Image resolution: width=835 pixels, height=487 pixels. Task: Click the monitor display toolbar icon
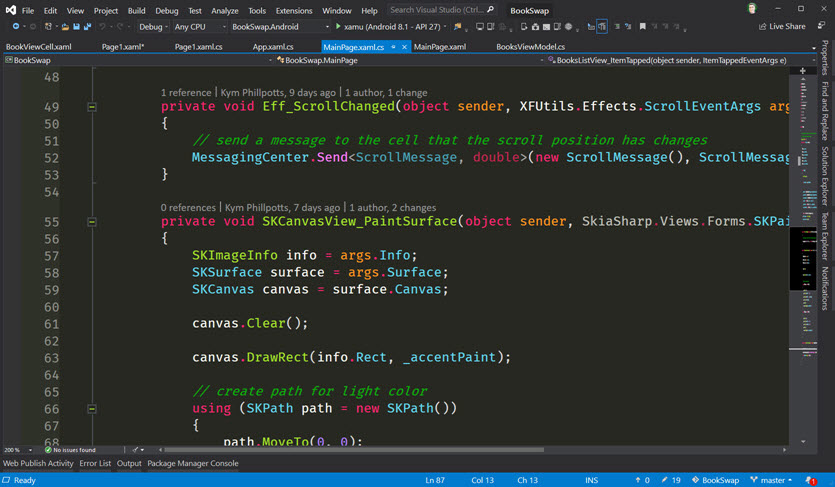pyautogui.click(x=479, y=27)
